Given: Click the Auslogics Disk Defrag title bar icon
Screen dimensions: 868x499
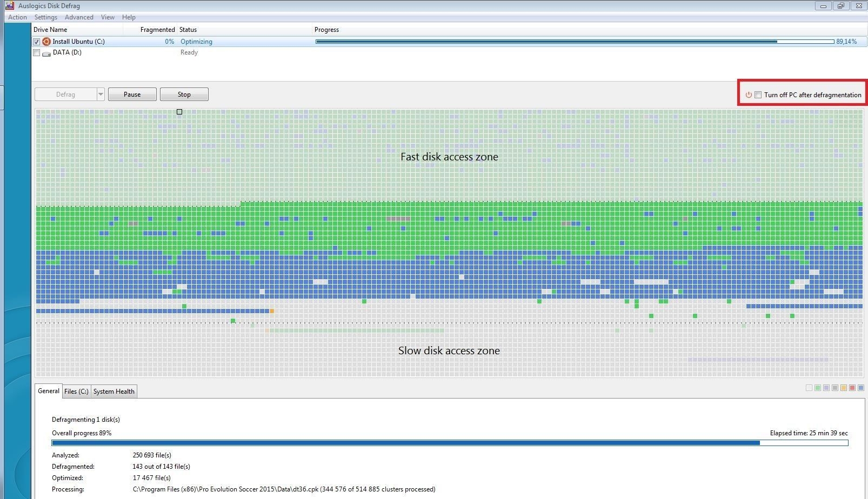Looking at the screenshot, I should point(10,5).
